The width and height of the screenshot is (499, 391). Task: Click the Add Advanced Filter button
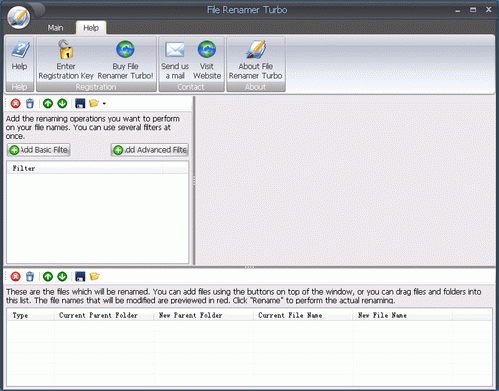(x=150, y=150)
